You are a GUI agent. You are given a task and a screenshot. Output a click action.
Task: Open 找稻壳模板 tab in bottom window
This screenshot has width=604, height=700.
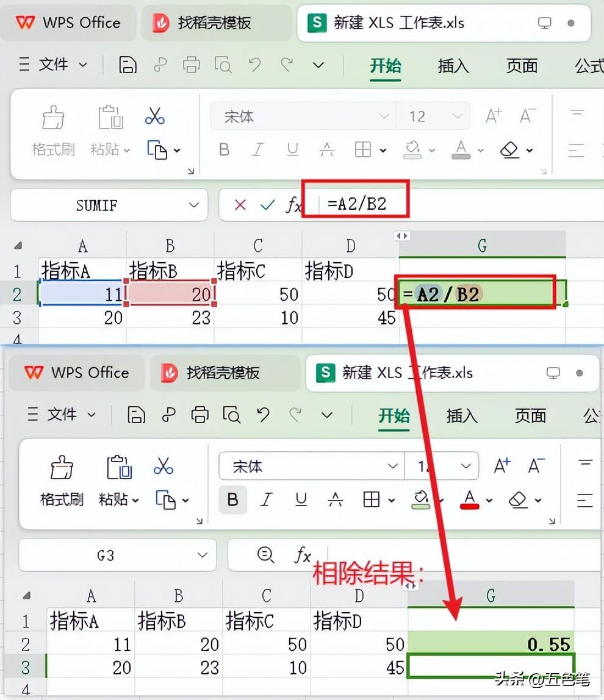pos(225,373)
